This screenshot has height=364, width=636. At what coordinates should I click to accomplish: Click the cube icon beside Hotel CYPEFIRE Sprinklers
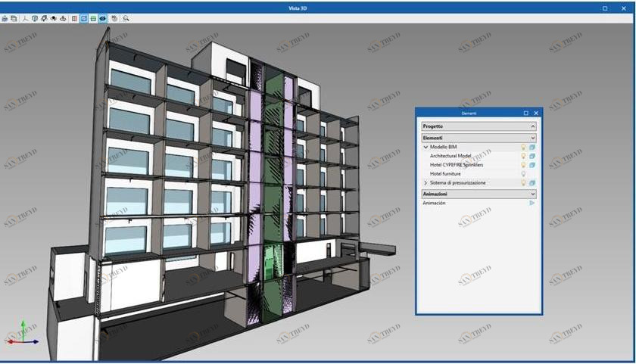pos(532,165)
